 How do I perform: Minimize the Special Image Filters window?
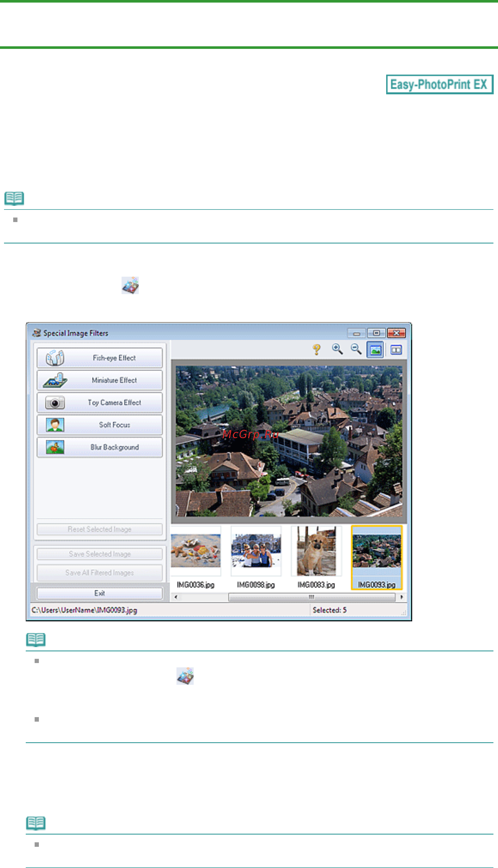point(356,333)
